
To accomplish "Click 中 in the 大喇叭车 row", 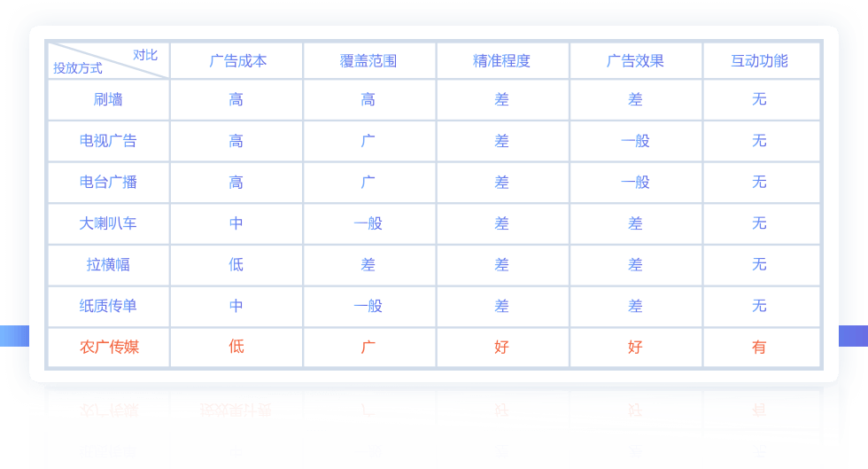I will point(236,223).
